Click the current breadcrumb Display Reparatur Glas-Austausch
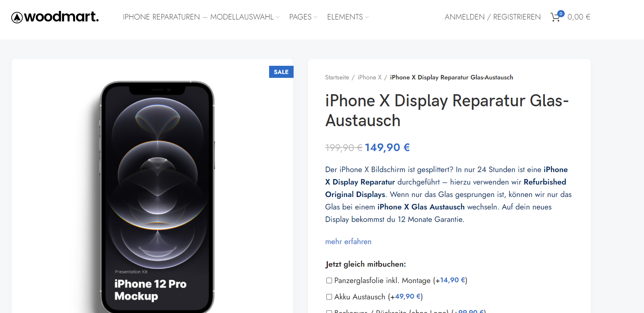The width and height of the screenshot is (644, 313). (x=451, y=77)
